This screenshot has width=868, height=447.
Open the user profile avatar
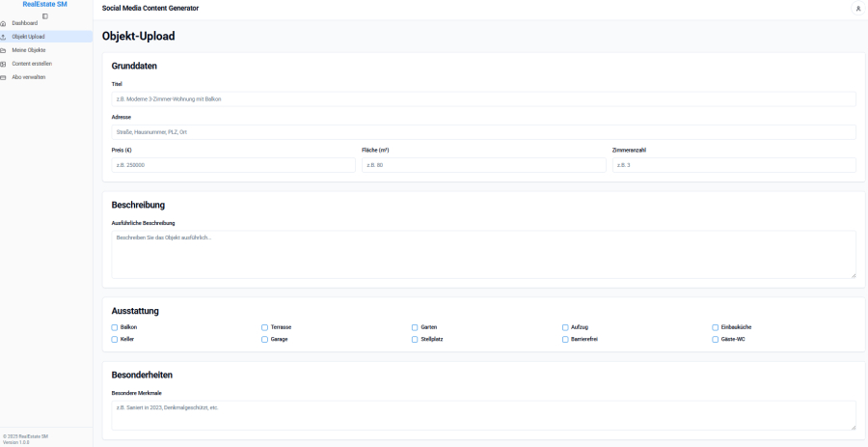click(857, 9)
